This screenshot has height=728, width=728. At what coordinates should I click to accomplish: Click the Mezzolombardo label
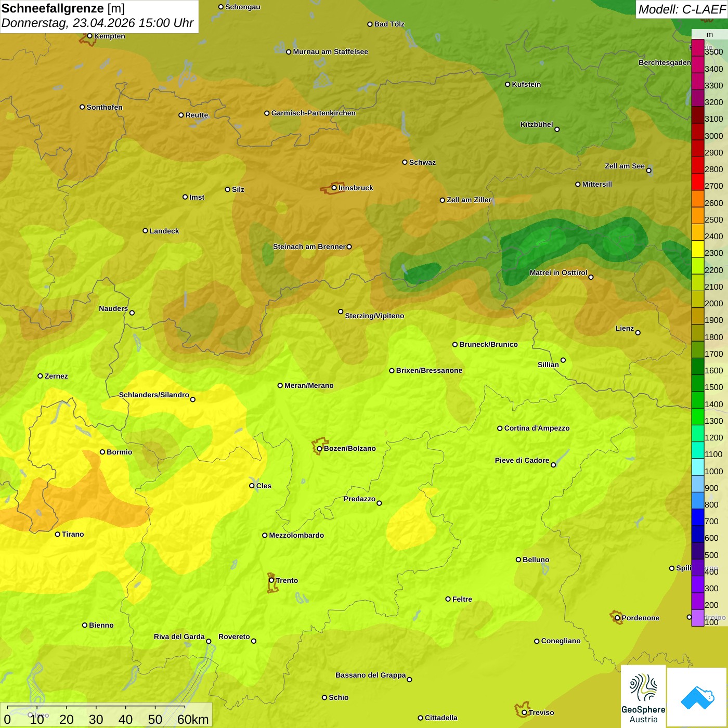(x=296, y=535)
